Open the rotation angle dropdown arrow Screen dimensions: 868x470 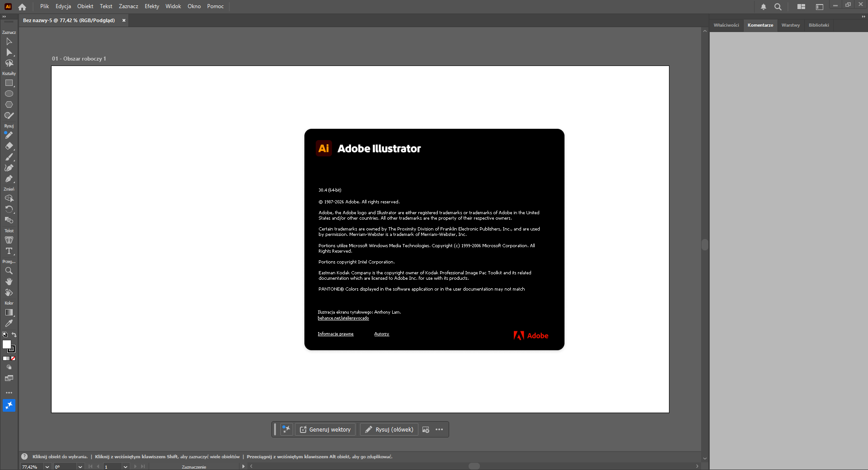(x=80, y=467)
